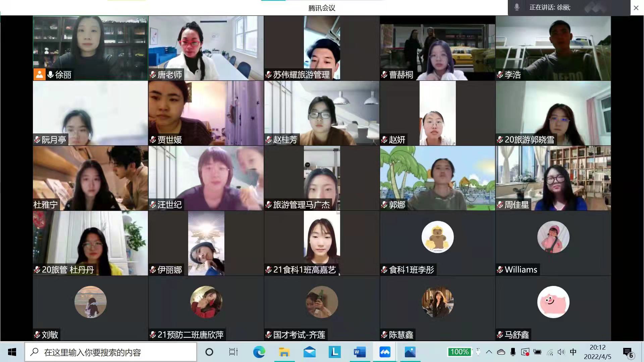Click the tray microphone-in-use icon

pos(513,352)
